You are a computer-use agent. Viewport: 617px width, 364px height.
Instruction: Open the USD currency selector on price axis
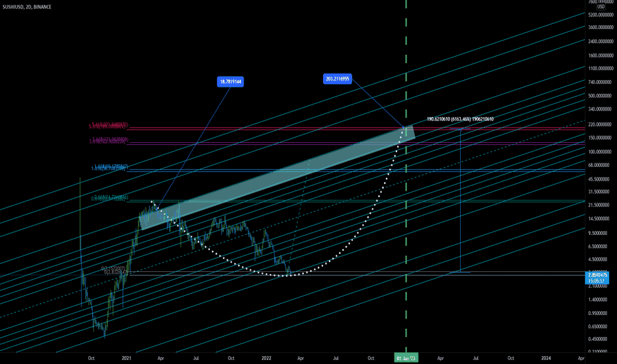click(x=601, y=7)
